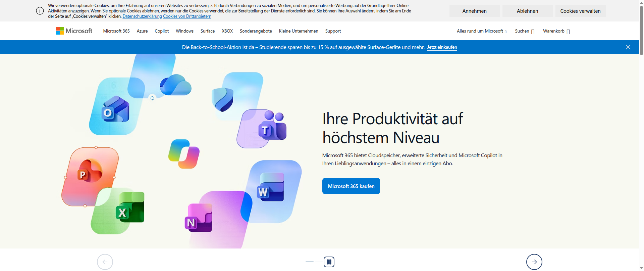The height and width of the screenshot is (271, 644).
Task: Expand the Alles rund um Microsoft menu
Action: (x=482, y=31)
